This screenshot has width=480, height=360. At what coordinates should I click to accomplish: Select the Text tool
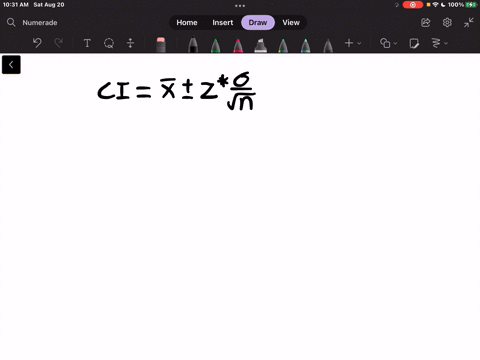coord(87,43)
